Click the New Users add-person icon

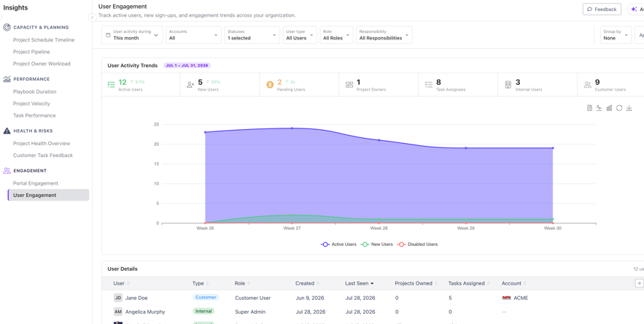pos(190,85)
